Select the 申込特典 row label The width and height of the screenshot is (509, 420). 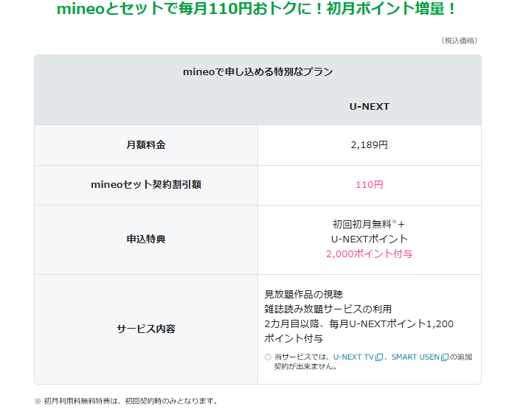pos(145,239)
